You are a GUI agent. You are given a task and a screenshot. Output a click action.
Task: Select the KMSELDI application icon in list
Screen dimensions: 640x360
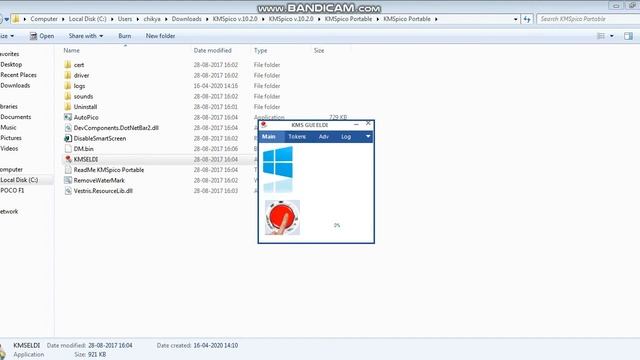[x=68, y=159]
